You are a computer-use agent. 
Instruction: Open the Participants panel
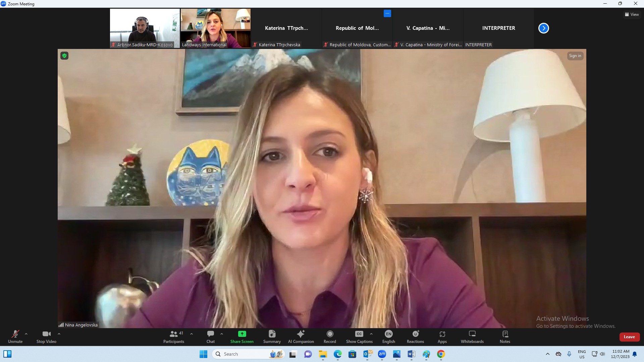click(173, 337)
